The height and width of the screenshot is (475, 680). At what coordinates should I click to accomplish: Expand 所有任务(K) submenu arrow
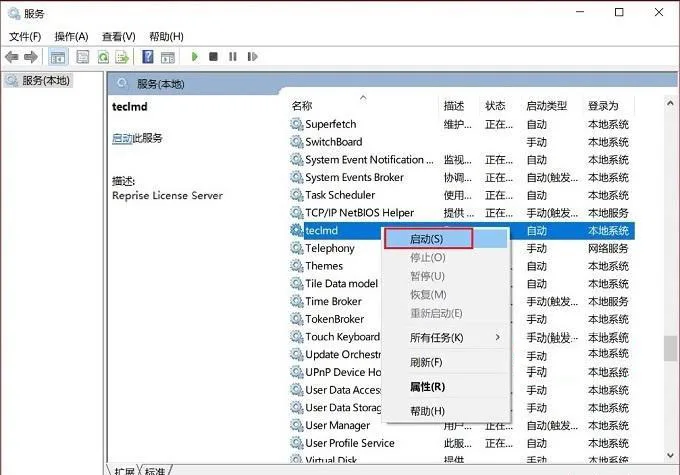click(x=497, y=337)
